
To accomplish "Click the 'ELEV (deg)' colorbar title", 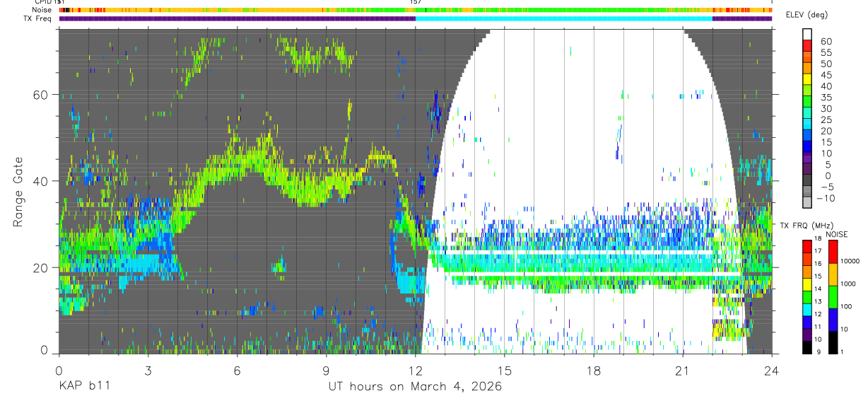I will pyautogui.click(x=807, y=15).
